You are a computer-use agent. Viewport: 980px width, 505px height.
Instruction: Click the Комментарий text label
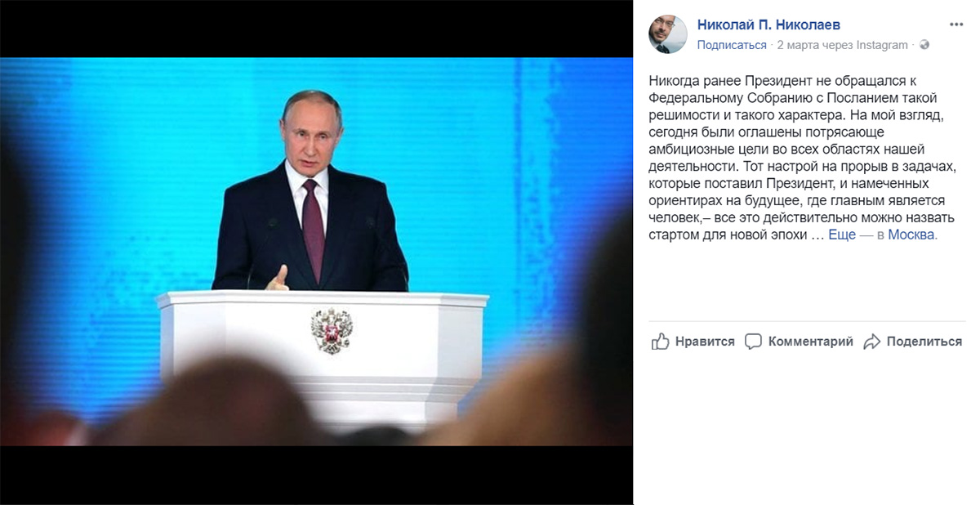point(811,342)
